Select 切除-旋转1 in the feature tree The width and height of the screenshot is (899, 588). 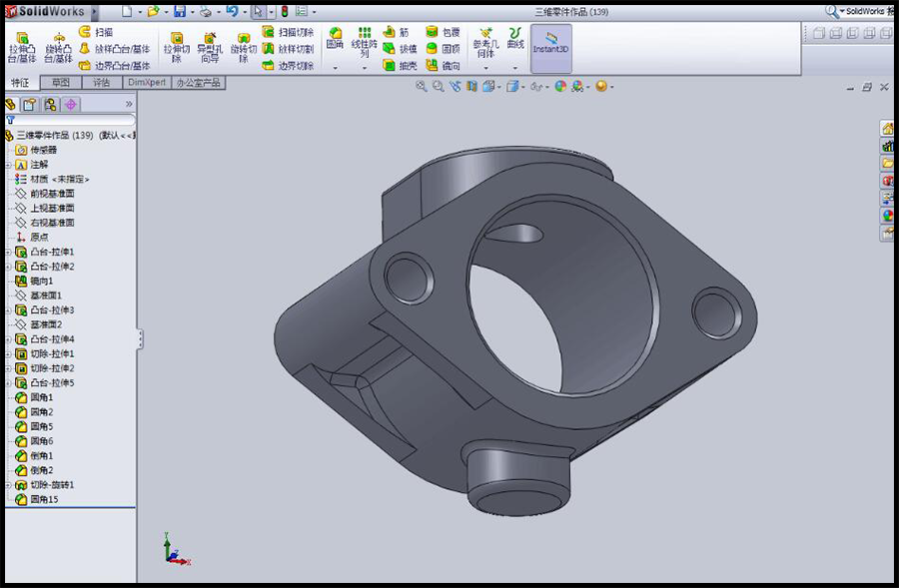(52, 485)
